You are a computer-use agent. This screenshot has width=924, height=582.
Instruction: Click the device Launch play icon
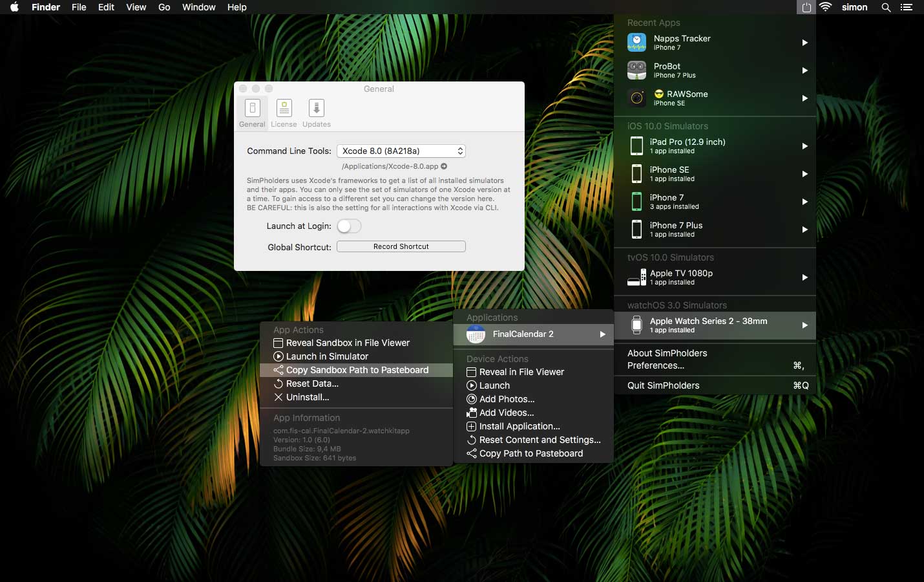(x=472, y=386)
